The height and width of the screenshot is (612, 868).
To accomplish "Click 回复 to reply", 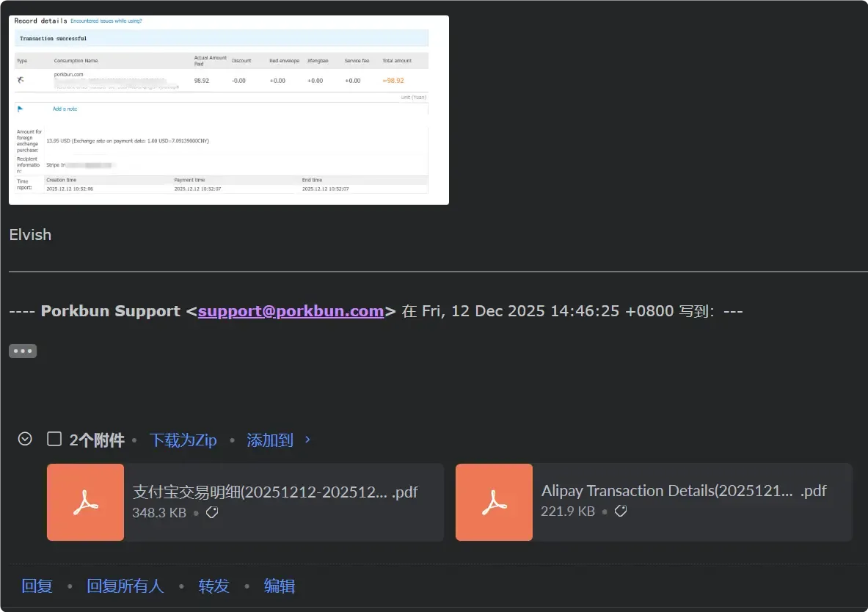I will (37, 586).
